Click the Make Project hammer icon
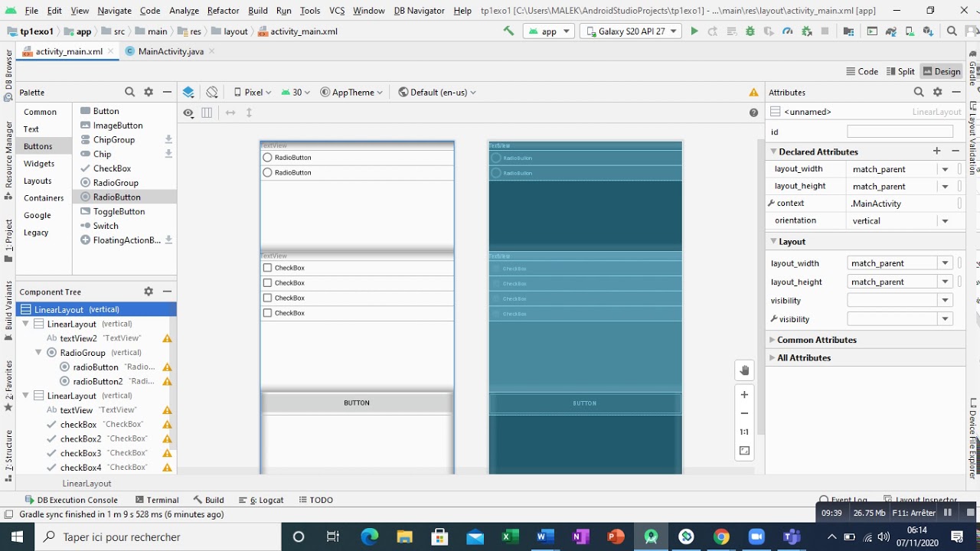 click(508, 31)
